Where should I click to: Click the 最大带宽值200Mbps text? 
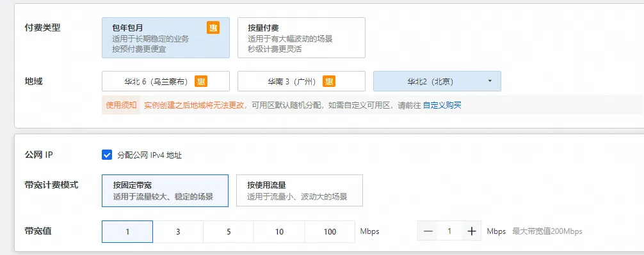pyautogui.click(x=547, y=231)
